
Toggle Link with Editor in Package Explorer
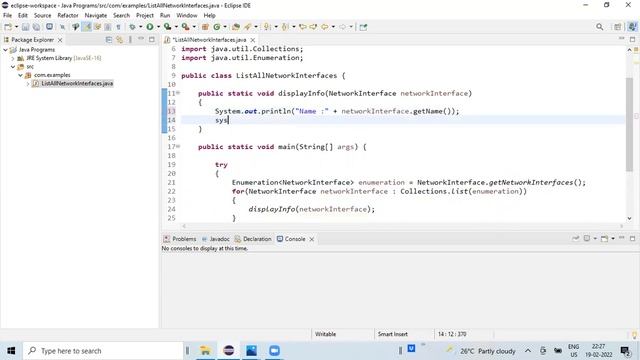(120, 40)
